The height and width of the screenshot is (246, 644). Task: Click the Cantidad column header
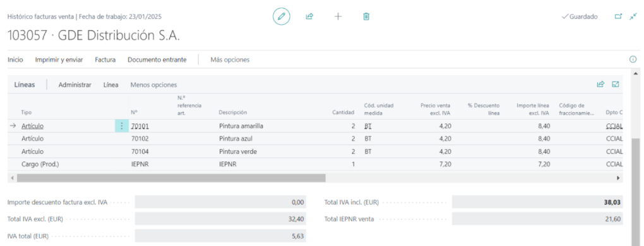[x=343, y=112]
